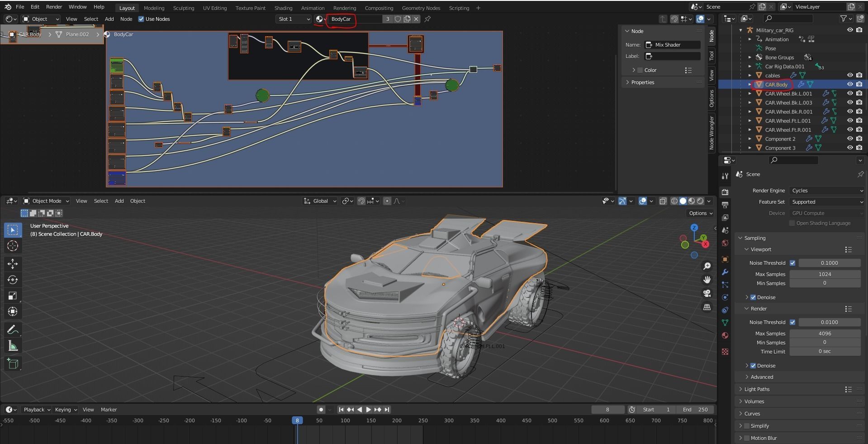Unlink the BodyCar material with X

tap(416, 19)
